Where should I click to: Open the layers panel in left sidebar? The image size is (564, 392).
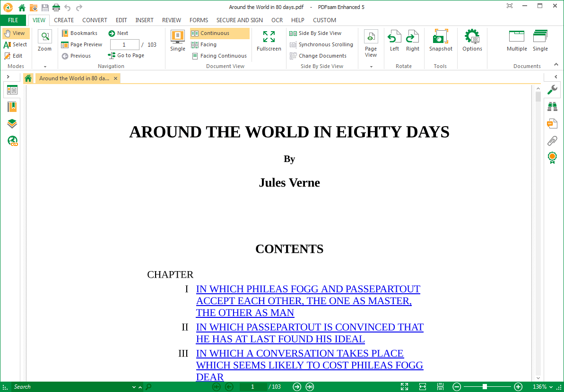click(12, 124)
